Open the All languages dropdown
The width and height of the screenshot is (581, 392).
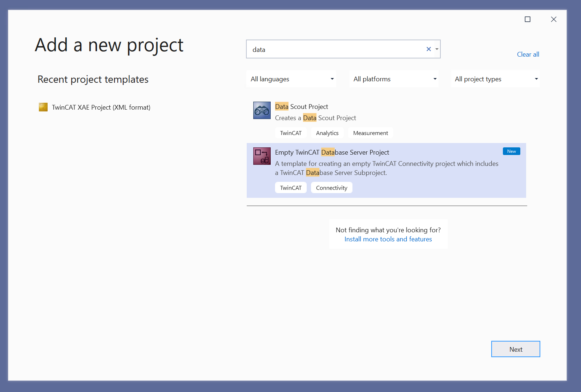coord(291,79)
